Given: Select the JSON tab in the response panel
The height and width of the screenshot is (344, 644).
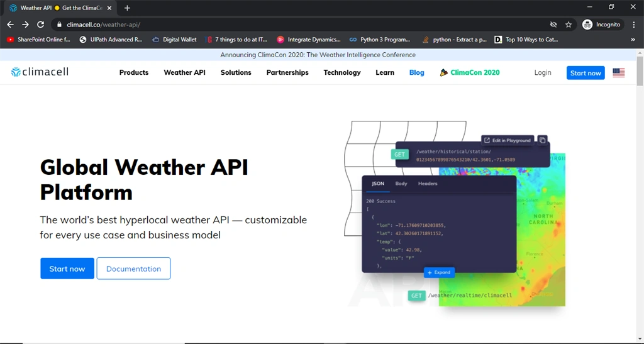Looking at the screenshot, I should (x=378, y=184).
